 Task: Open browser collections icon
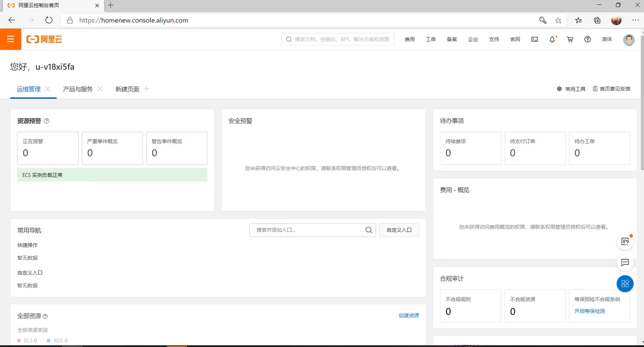point(597,20)
